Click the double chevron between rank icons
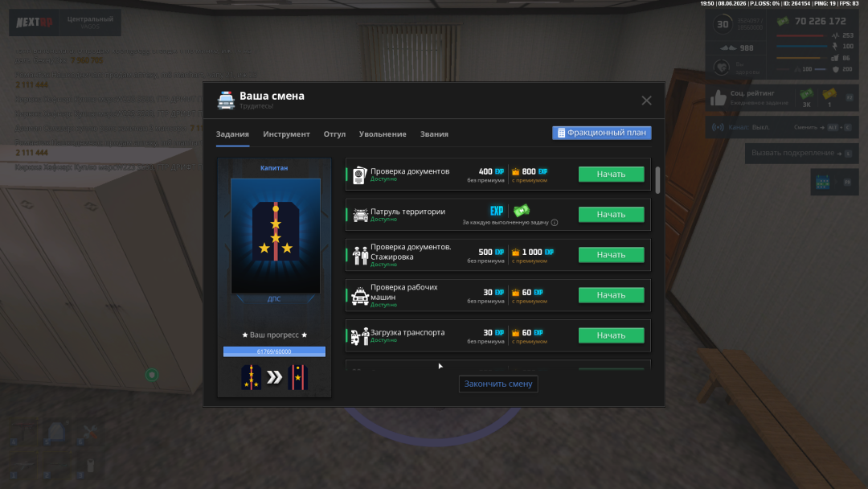 click(x=275, y=378)
